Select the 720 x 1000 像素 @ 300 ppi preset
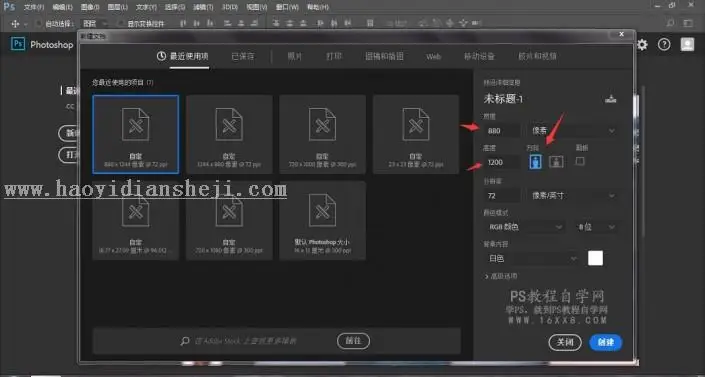The image size is (705, 377). point(322,134)
